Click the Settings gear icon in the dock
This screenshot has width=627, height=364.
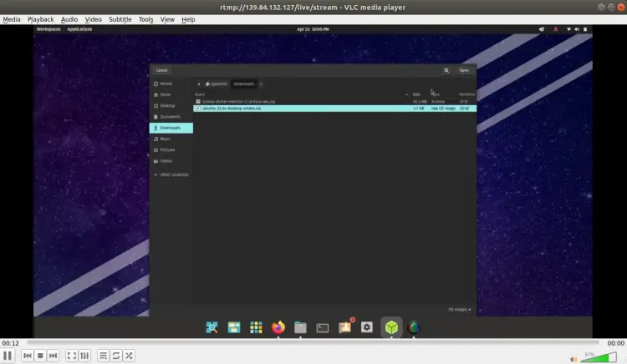(367, 327)
